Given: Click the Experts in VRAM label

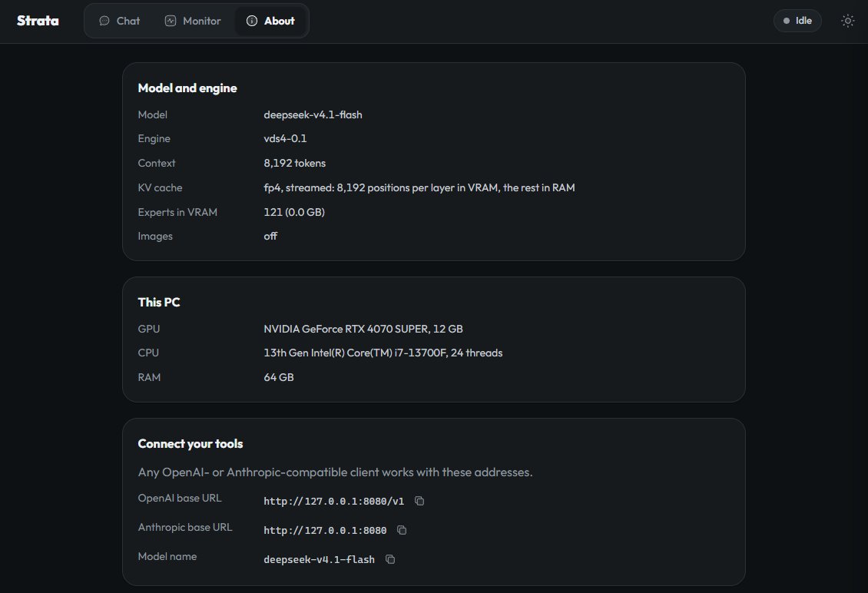Looking at the screenshot, I should click(x=177, y=212).
